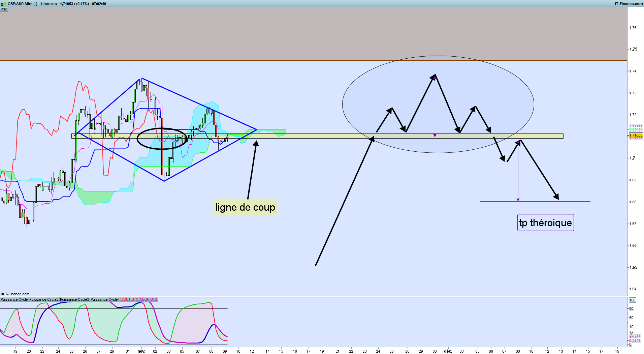Select the red CDUT UTC indicator label
This screenshot has height=354, width=644.
click(x=130, y=299)
